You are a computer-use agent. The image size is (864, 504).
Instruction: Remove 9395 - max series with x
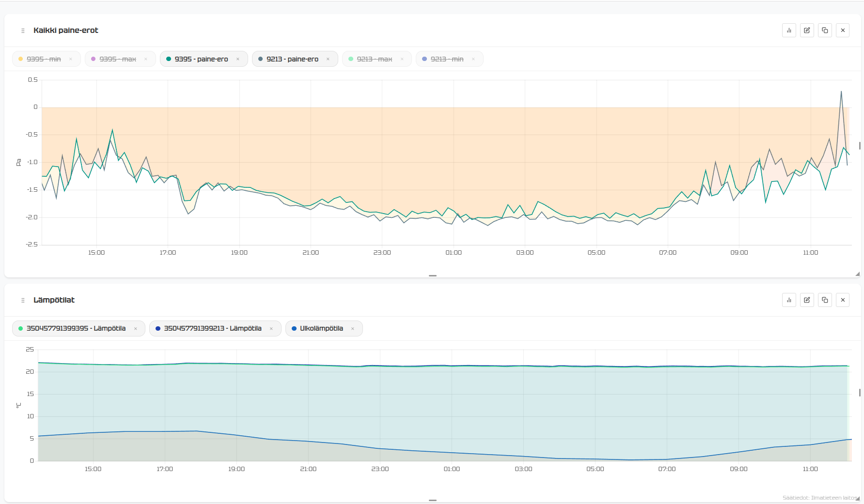click(x=146, y=59)
